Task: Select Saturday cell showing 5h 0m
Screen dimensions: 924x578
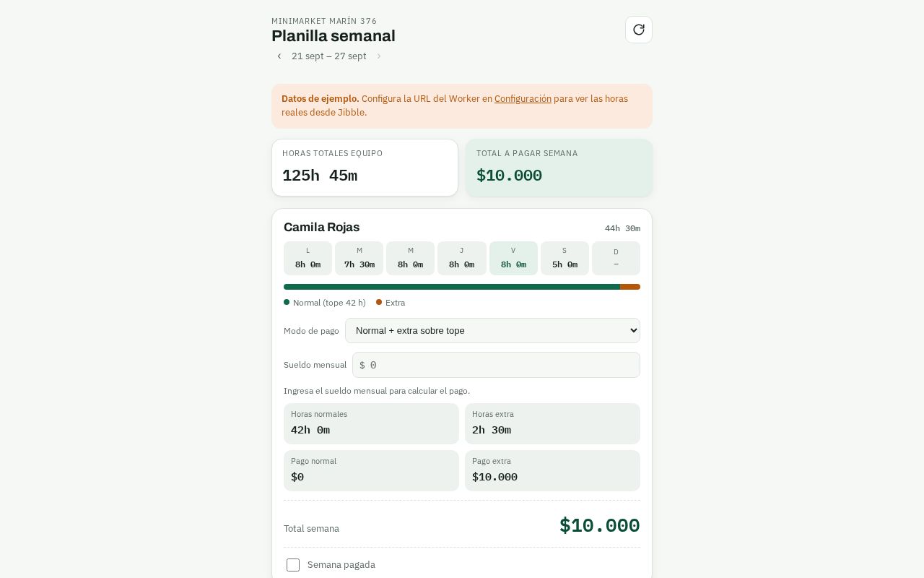Action: pyautogui.click(x=565, y=258)
